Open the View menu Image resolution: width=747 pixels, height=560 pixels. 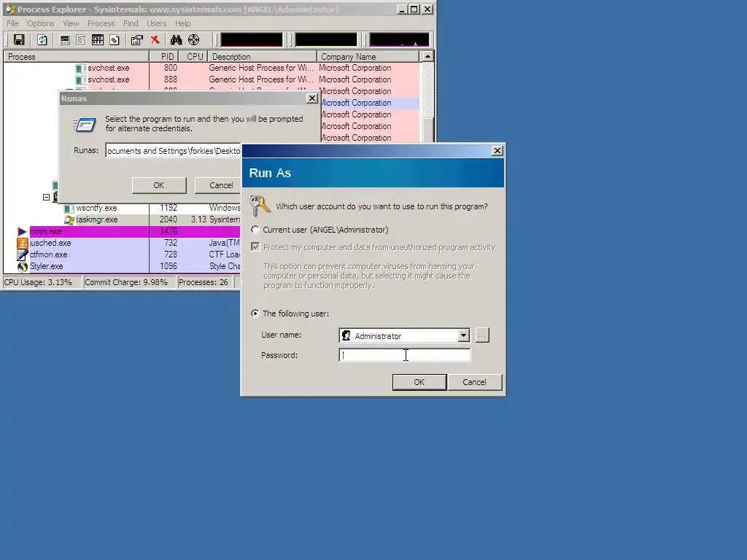(x=71, y=23)
